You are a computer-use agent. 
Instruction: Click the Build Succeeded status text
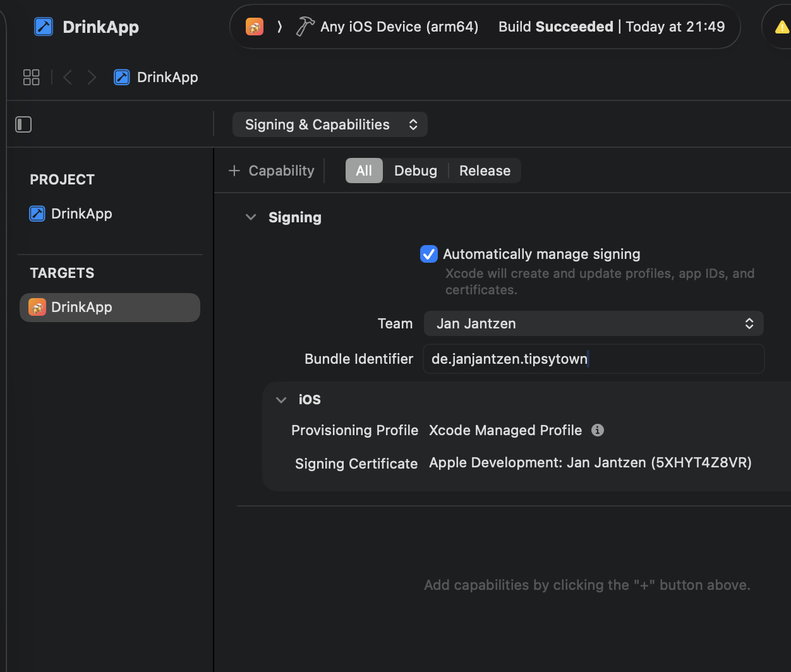(x=556, y=27)
